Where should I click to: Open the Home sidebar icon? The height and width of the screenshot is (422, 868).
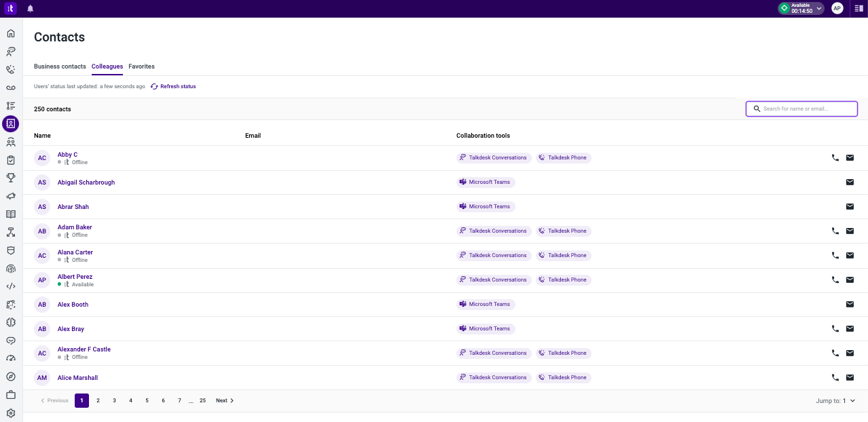(x=10, y=33)
